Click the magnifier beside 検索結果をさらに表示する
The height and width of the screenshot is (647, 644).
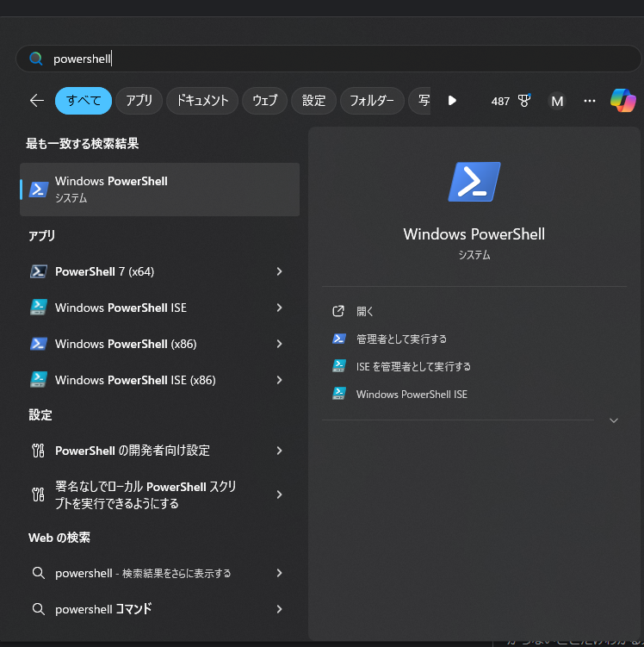[x=39, y=573]
